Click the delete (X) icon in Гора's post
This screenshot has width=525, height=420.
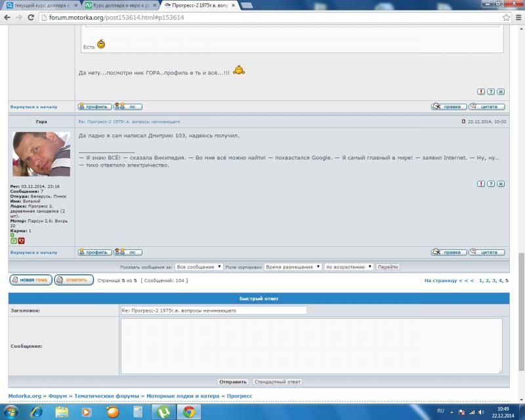click(x=501, y=184)
